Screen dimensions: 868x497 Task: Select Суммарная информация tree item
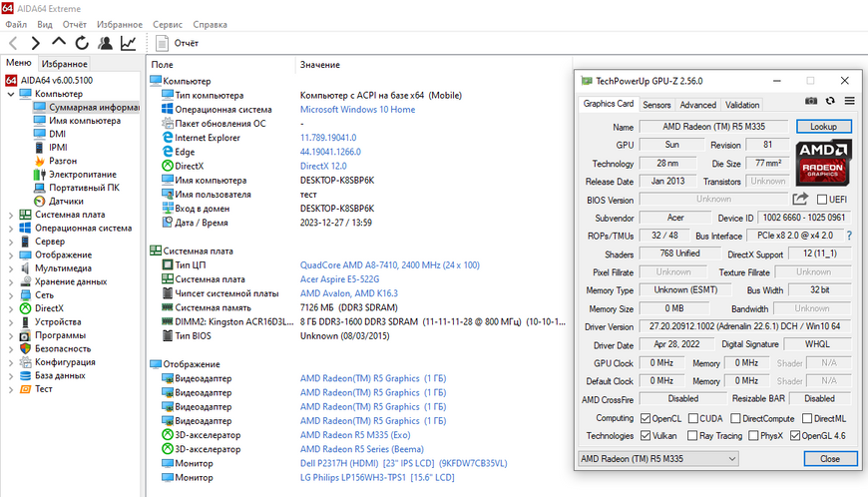[x=87, y=107]
